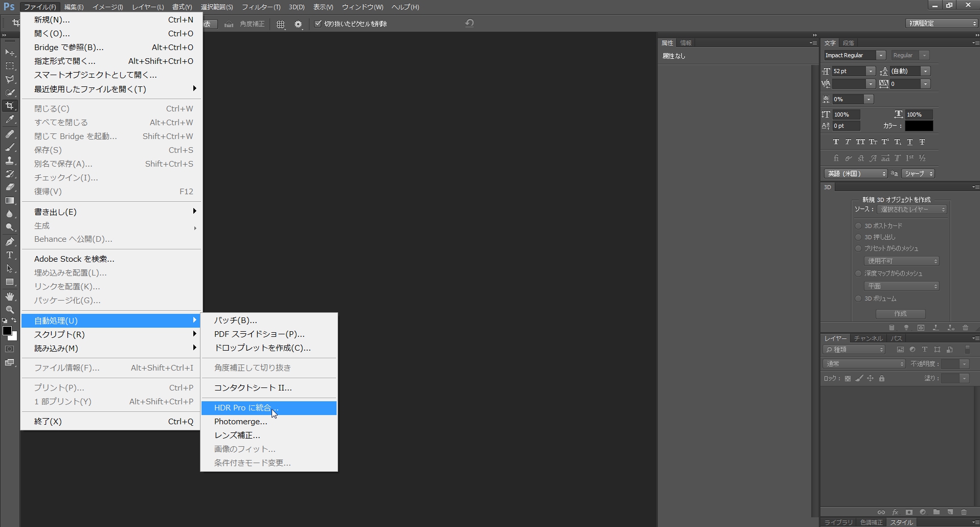
Task: Switch to the 段落 tab
Action: tap(849, 43)
